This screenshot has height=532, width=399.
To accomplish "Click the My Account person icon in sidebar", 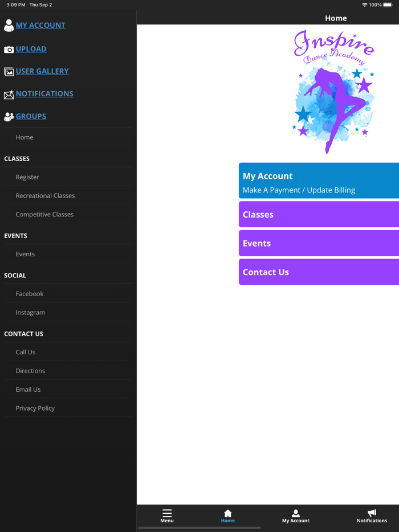I will (9, 26).
